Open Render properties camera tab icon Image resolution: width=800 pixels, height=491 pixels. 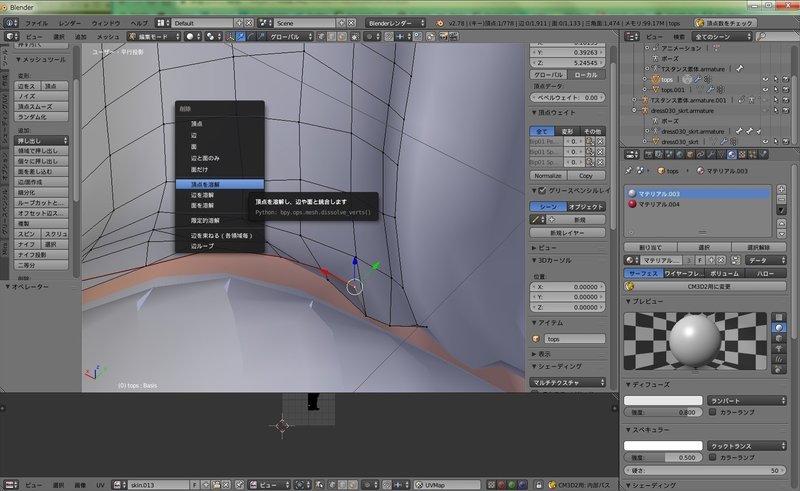pyautogui.click(x=648, y=155)
